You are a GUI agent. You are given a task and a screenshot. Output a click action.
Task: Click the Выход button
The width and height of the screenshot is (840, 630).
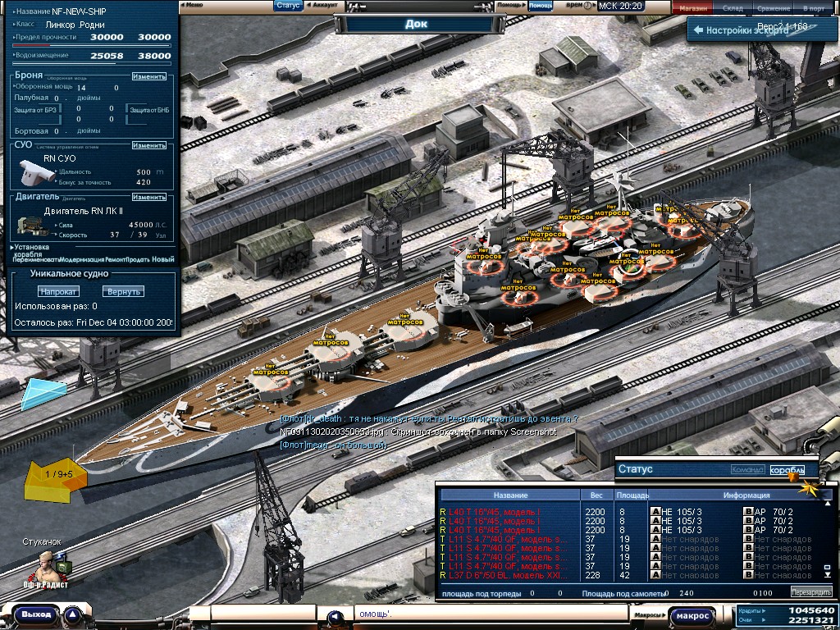[37, 614]
